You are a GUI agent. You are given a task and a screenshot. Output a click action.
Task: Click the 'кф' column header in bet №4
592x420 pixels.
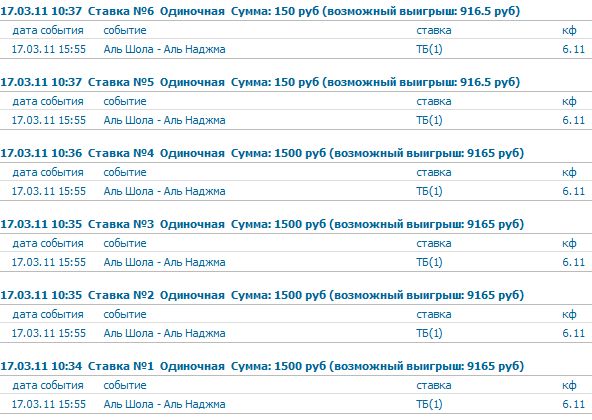[x=569, y=173]
